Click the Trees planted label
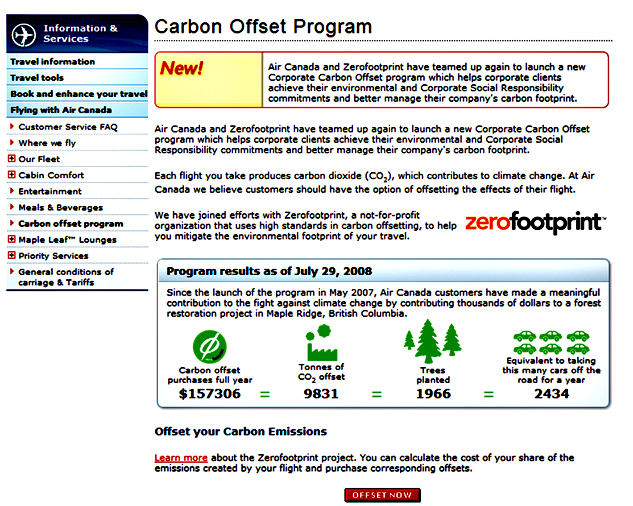This screenshot has width=633, height=506. pos(433,375)
